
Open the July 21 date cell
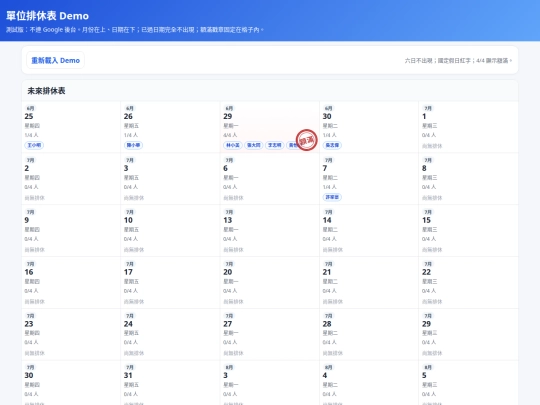[x=369, y=283]
